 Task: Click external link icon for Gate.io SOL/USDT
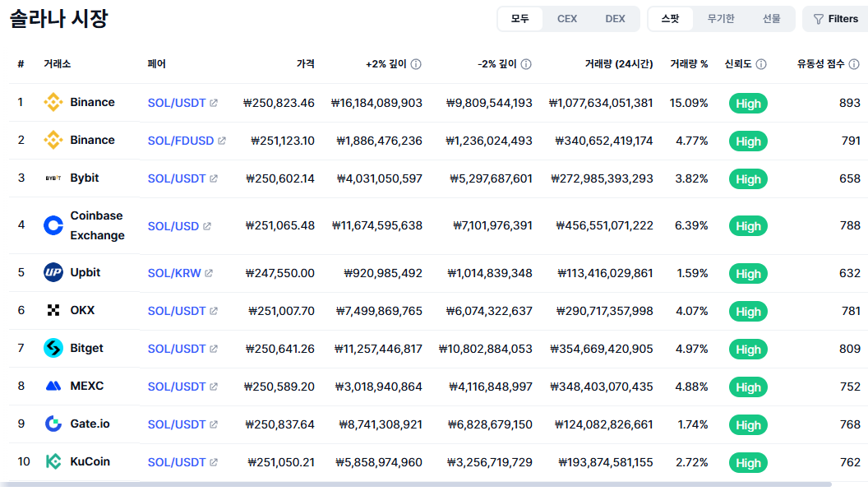point(214,424)
